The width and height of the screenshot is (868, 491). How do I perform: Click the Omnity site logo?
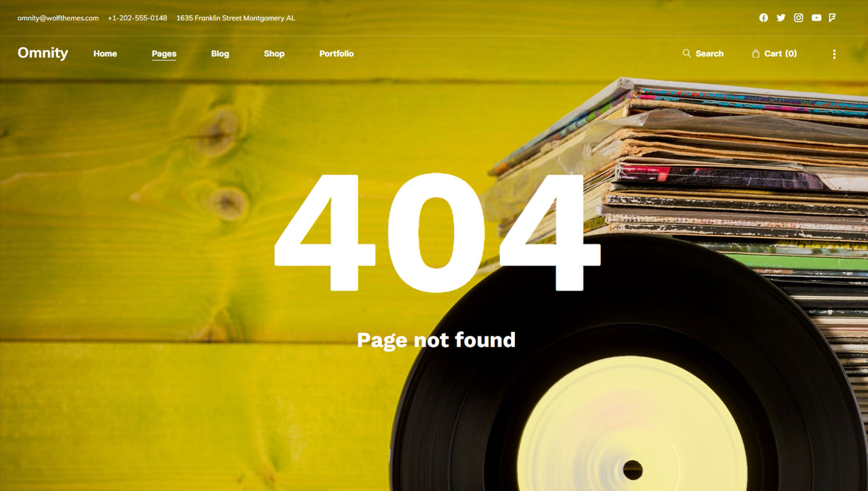[43, 53]
